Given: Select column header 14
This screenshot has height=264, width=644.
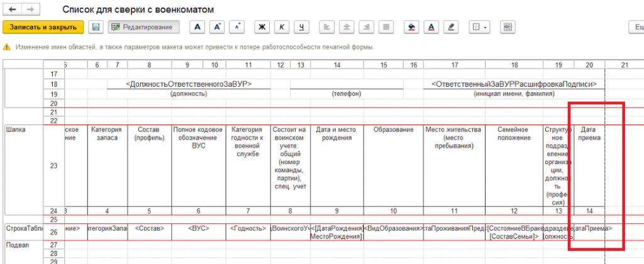Looking at the screenshot, I should coord(337,65).
